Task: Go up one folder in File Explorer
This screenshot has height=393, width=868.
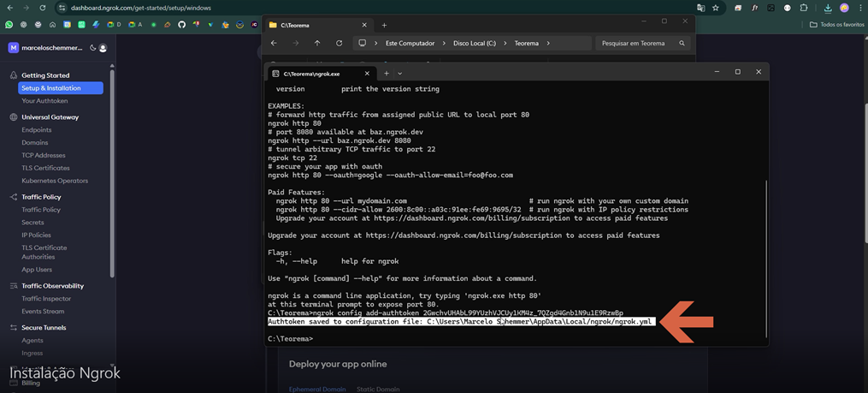Action: [x=317, y=43]
